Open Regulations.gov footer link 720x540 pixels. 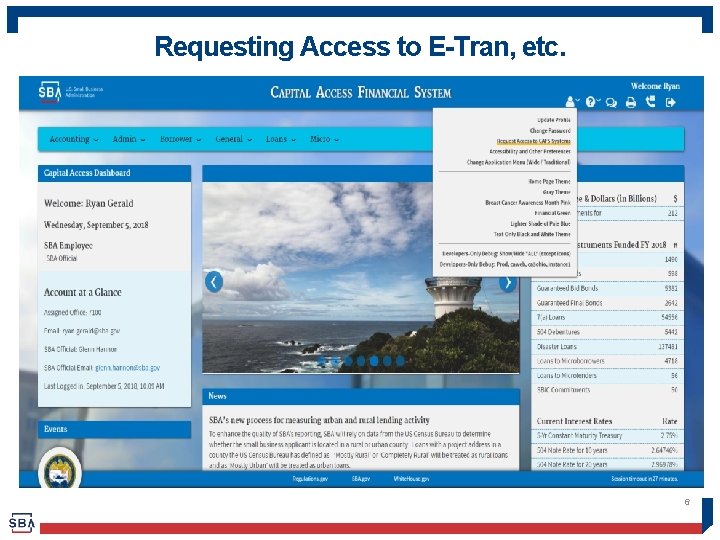(x=310, y=479)
